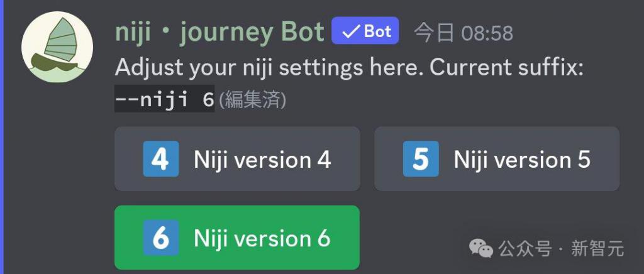Click the 今日 08:58 message timestamp
The width and height of the screenshot is (644, 274).
point(464,33)
